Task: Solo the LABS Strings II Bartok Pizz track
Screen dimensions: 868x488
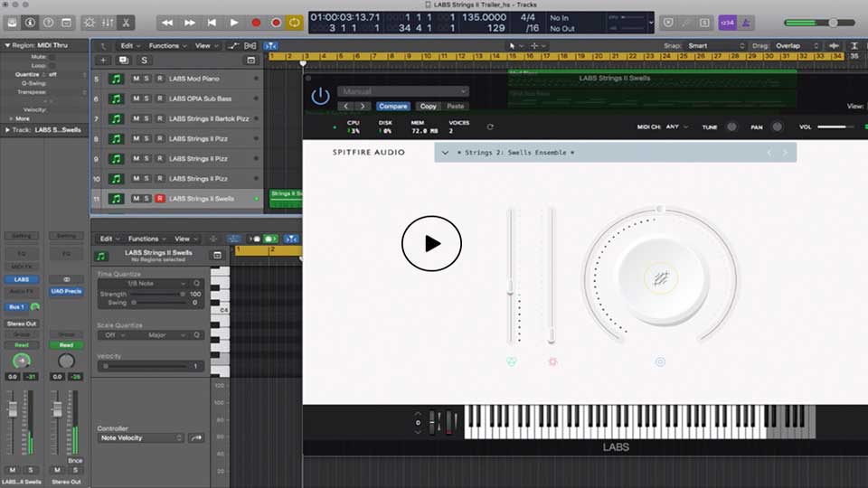Action: [x=148, y=118]
